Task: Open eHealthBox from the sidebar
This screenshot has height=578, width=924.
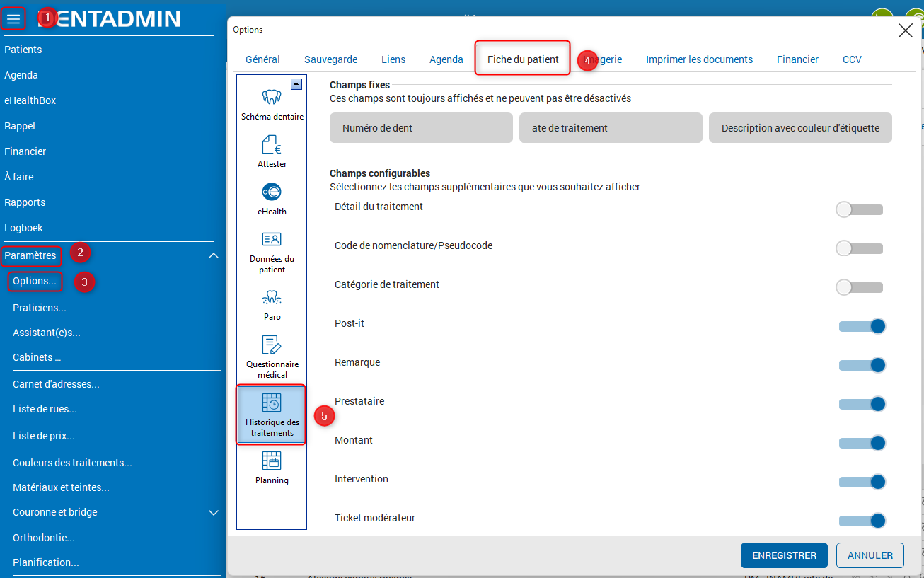Action: pos(30,100)
